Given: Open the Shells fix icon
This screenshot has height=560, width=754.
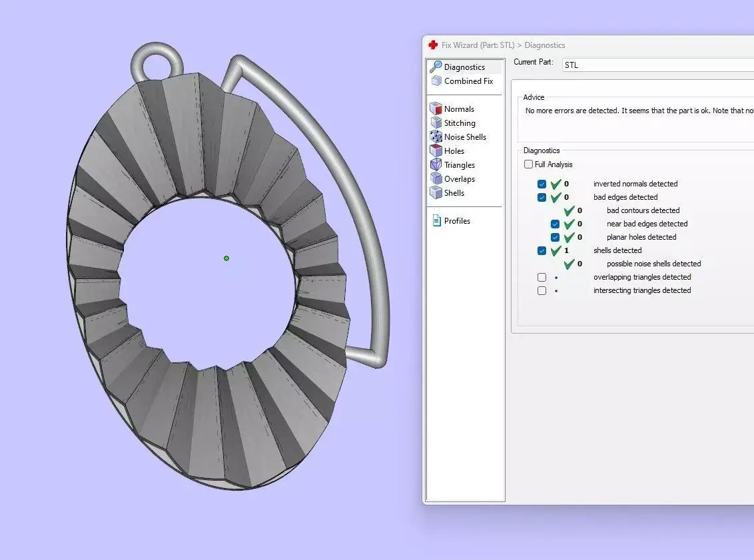Looking at the screenshot, I should tap(436, 192).
